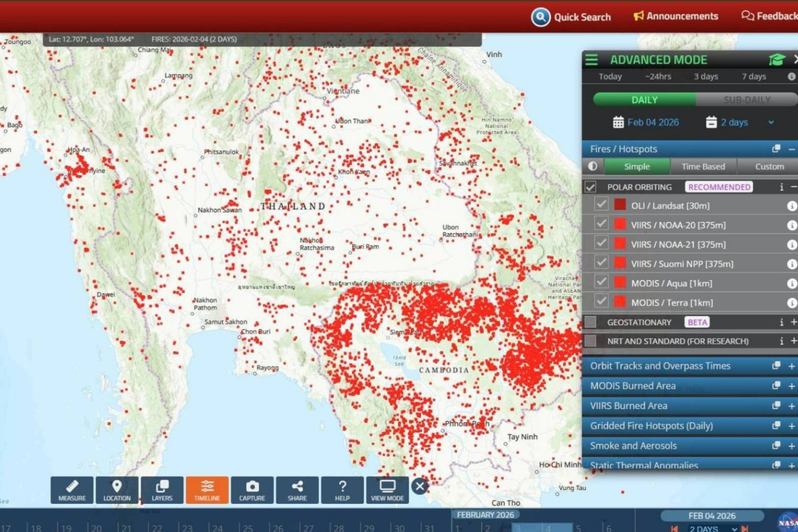Open the 2 days duration dropdown
This screenshot has width=798, height=532.
770,122
